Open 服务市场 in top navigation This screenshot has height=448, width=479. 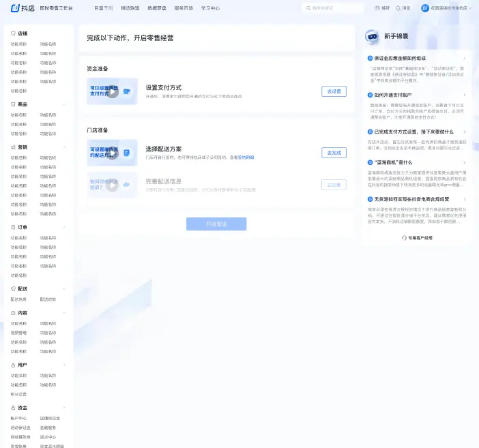(184, 8)
